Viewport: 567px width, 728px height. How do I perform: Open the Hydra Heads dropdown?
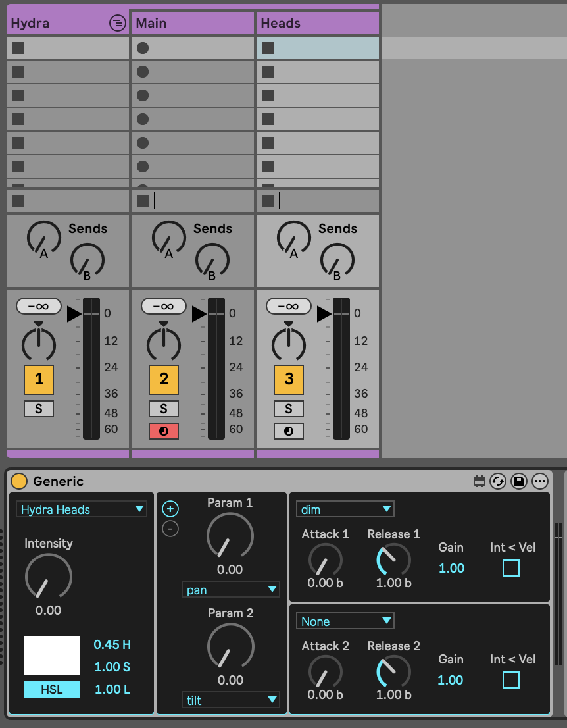[x=82, y=509]
